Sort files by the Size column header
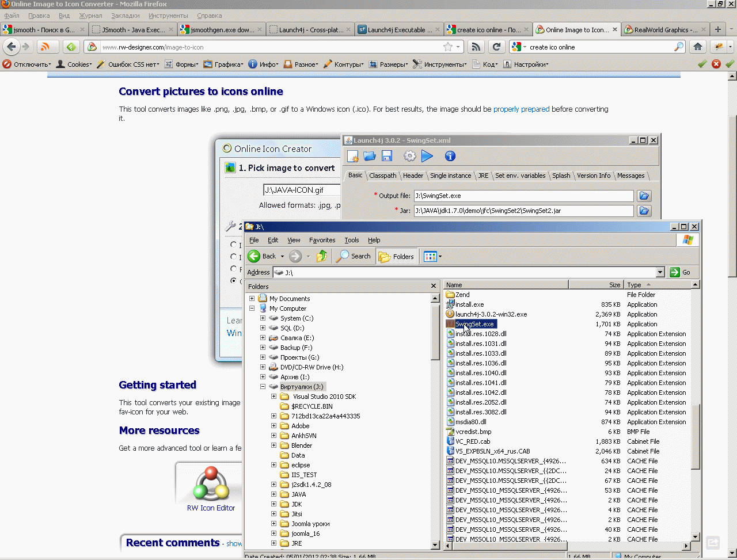This screenshot has width=737, height=560. tap(595, 285)
